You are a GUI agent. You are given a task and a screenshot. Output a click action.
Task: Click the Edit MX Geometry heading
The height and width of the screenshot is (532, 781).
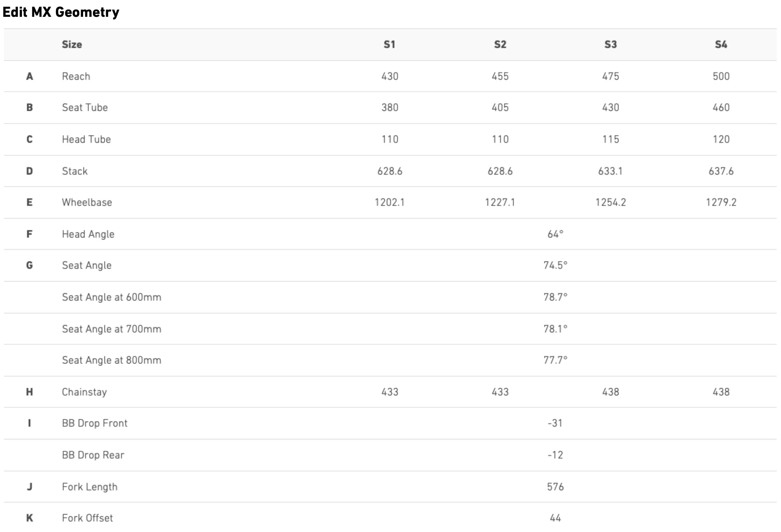pos(61,12)
